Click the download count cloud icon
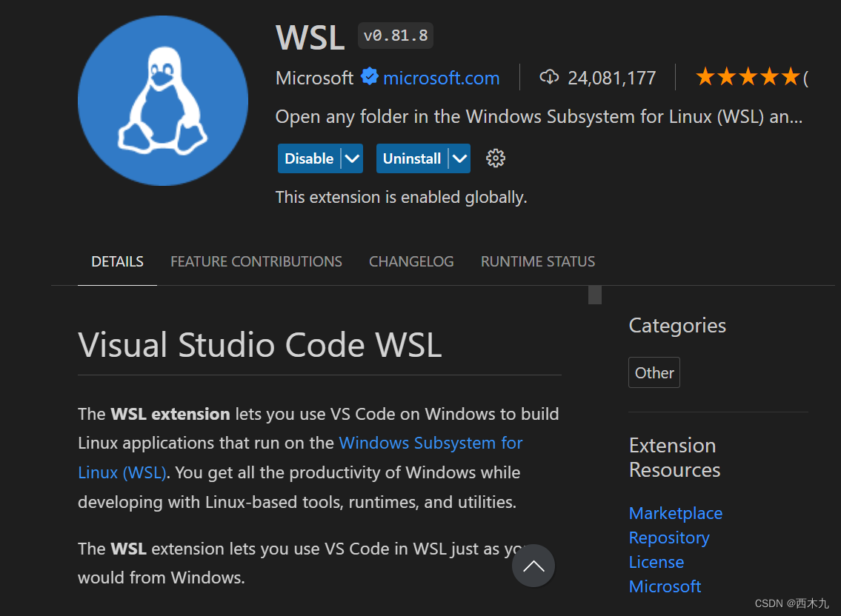Screen dimensions: 841x616 [548, 77]
